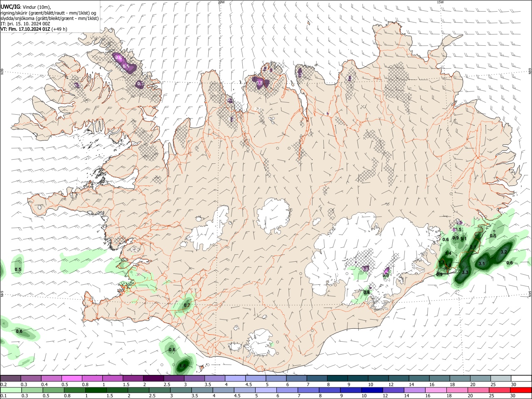Click the 2.1 precipitation value on the map
Screen dimensions: 532x399
(473, 247)
